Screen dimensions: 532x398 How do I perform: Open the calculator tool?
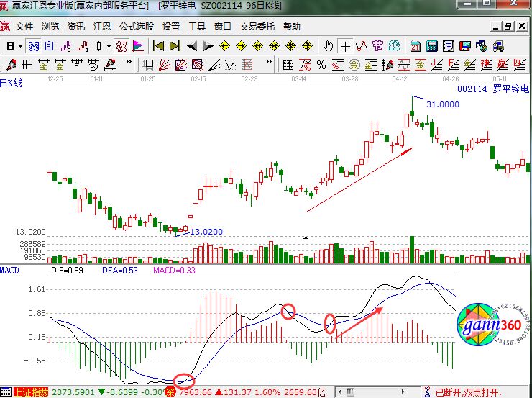(x=432, y=46)
